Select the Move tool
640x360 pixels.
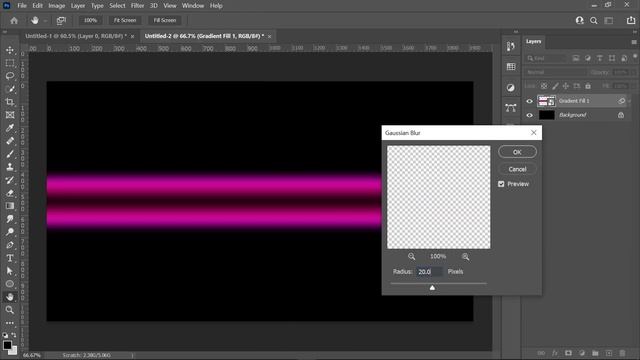click(10, 50)
